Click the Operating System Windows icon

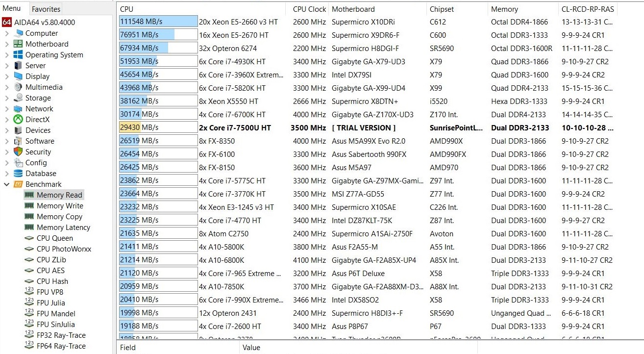(19, 55)
